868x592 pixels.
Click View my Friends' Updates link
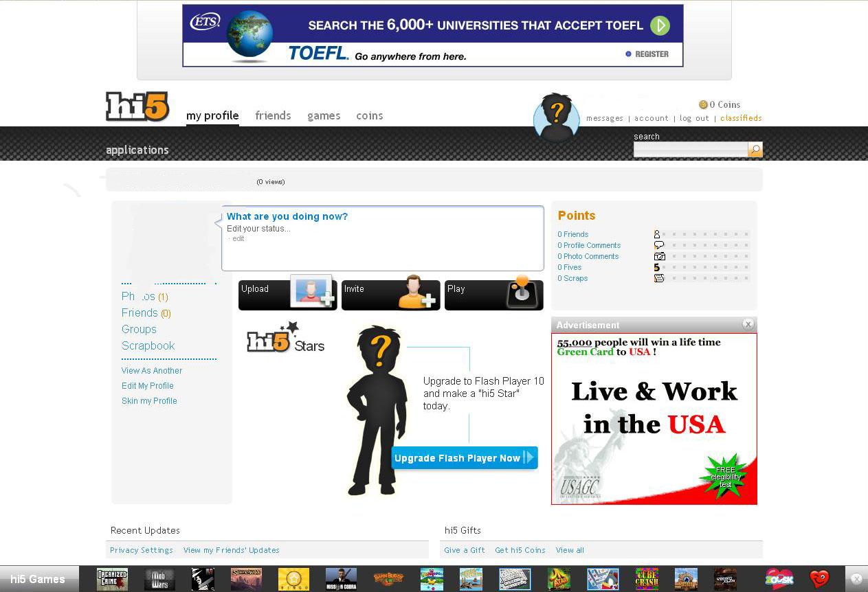point(232,550)
